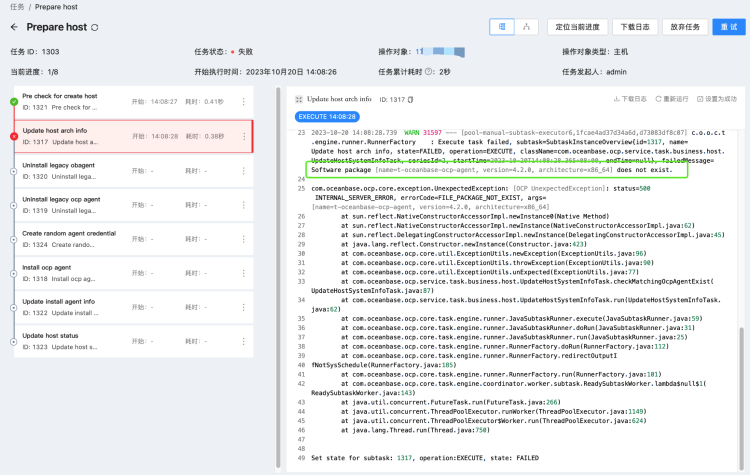Open more menu for Uninstall legacy obagent
750x475 pixels.
click(x=243, y=171)
